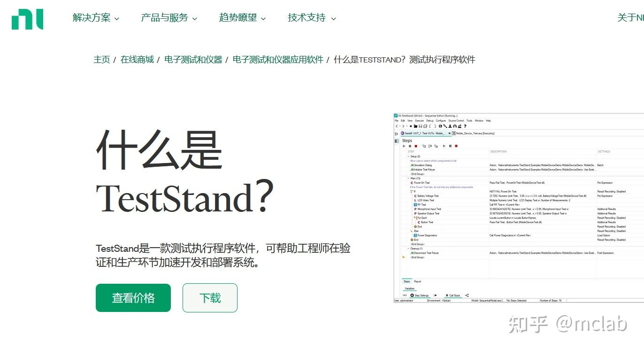
Task: Open the 电子测试和仪器 breadcrumb link
Action: point(193,60)
